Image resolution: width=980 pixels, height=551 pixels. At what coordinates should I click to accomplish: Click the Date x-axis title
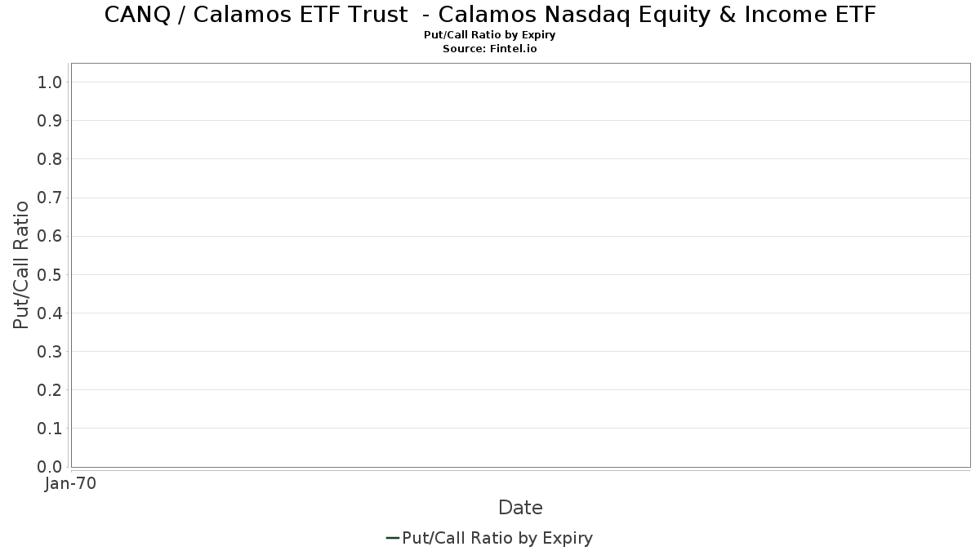pos(520,508)
